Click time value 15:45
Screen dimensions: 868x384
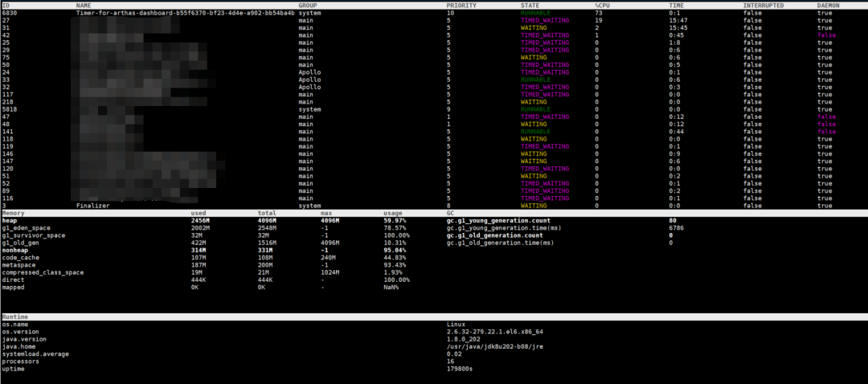[678, 27]
